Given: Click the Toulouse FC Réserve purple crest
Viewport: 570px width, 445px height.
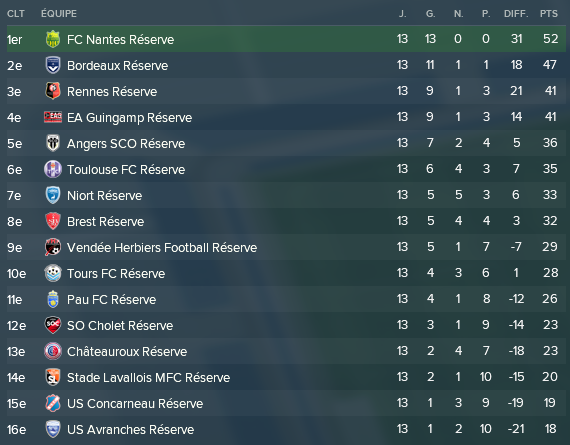Looking at the screenshot, I should [x=53, y=169].
